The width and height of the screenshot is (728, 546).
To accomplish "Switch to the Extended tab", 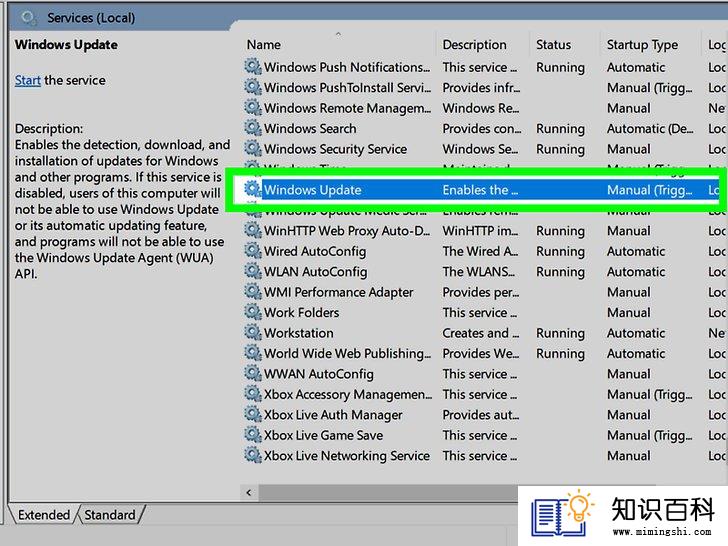I will (x=44, y=515).
